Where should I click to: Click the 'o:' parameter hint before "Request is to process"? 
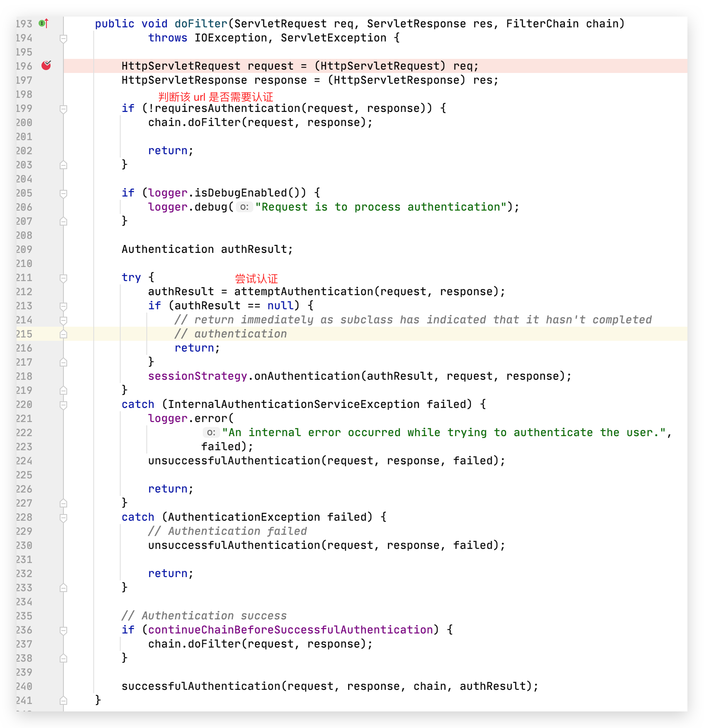click(x=244, y=207)
